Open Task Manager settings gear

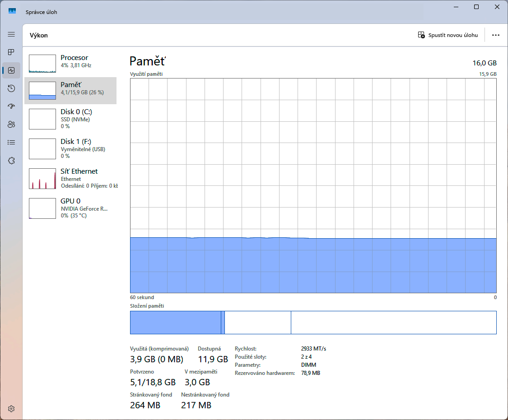[11, 409]
